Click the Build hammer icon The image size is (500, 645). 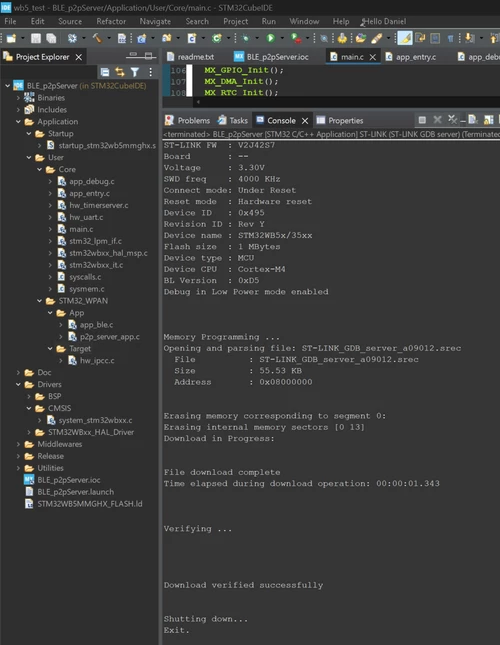97,38
